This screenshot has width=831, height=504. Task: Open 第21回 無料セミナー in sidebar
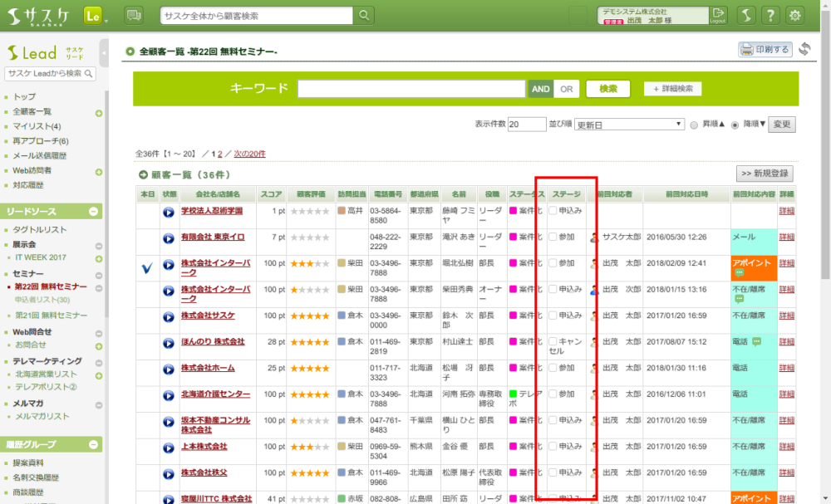point(51,316)
